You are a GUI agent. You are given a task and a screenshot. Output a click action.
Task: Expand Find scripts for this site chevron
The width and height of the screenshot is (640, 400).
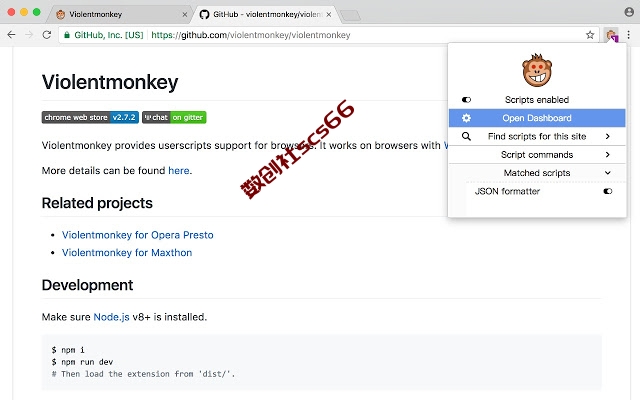point(608,136)
